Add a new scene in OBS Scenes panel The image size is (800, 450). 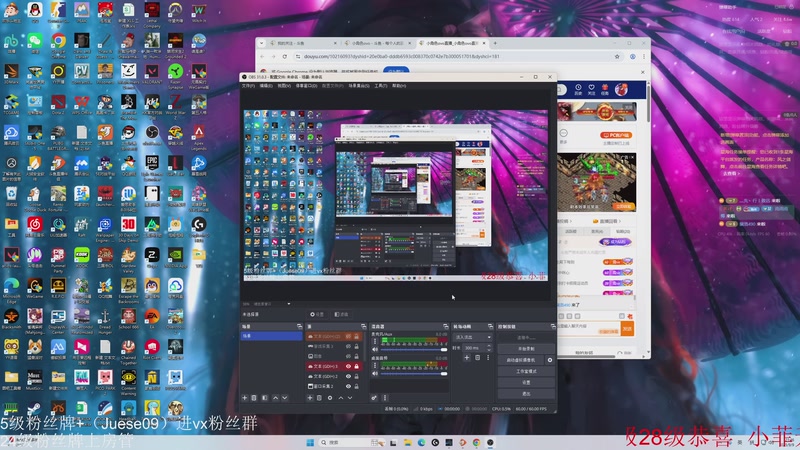click(x=244, y=398)
